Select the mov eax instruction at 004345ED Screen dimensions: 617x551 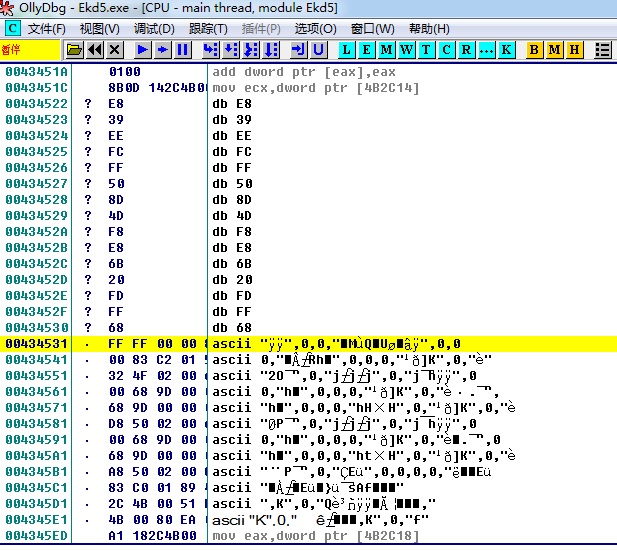[x=300, y=535]
